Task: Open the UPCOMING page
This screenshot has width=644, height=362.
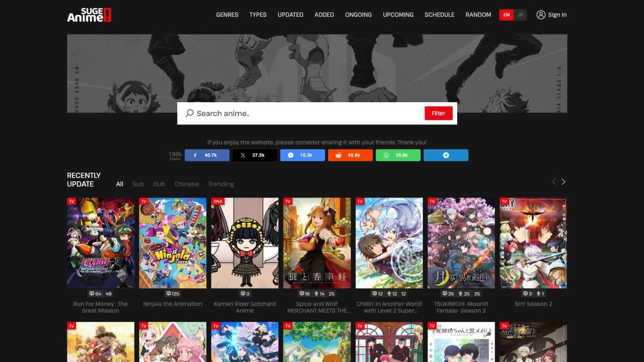Action: [x=398, y=15]
